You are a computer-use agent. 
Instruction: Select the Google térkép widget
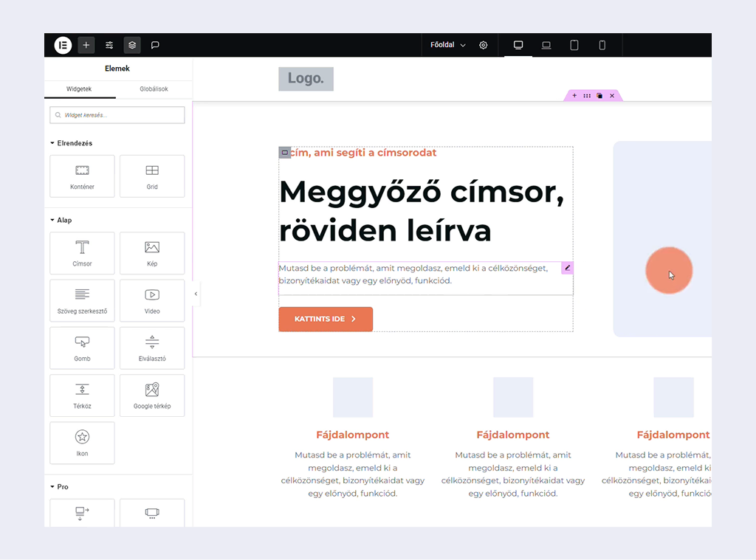(152, 395)
